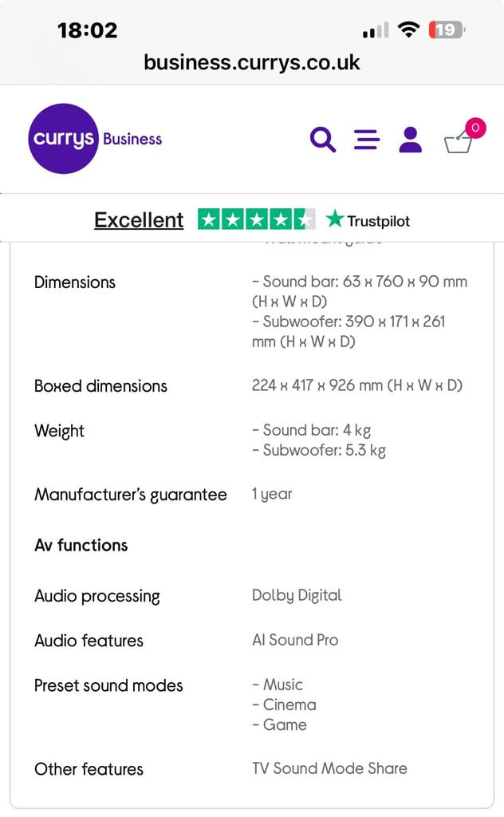Click the green Trustpilot star rating
The height and width of the screenshot is (817, 504).
coord(257,219)
